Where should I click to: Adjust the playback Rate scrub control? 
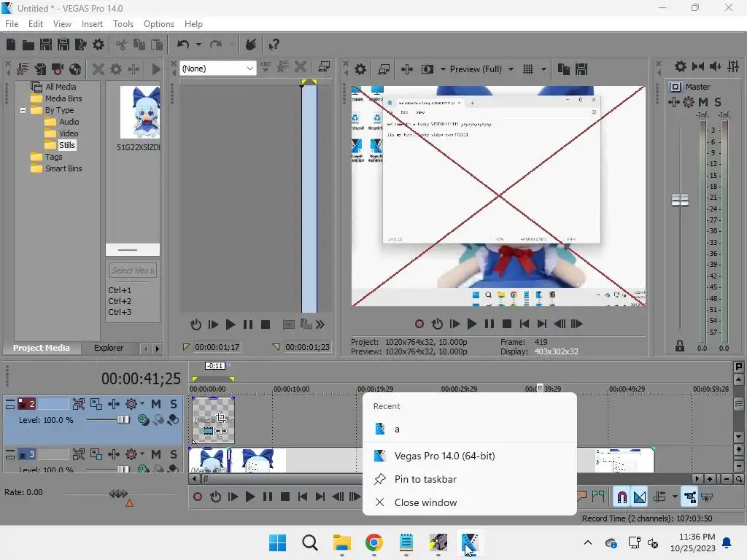(118, 494)
